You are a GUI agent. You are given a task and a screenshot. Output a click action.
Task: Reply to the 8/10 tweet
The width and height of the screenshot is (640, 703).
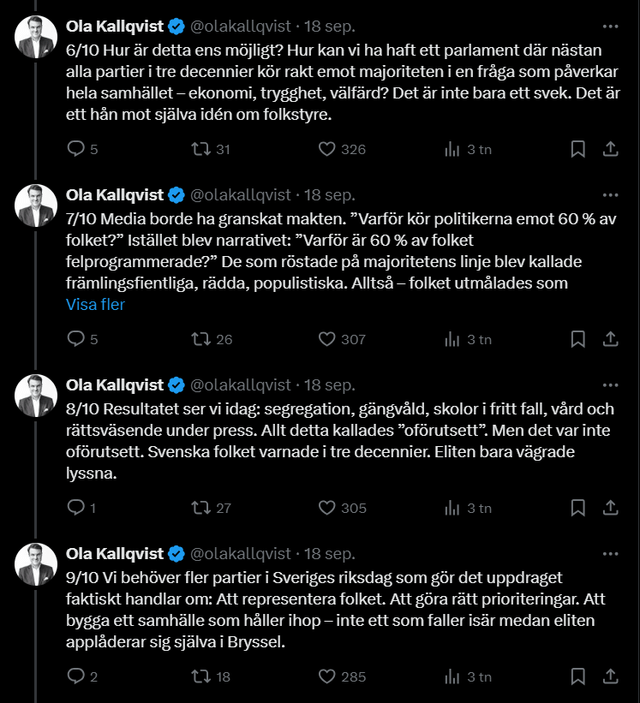point(75,508)
